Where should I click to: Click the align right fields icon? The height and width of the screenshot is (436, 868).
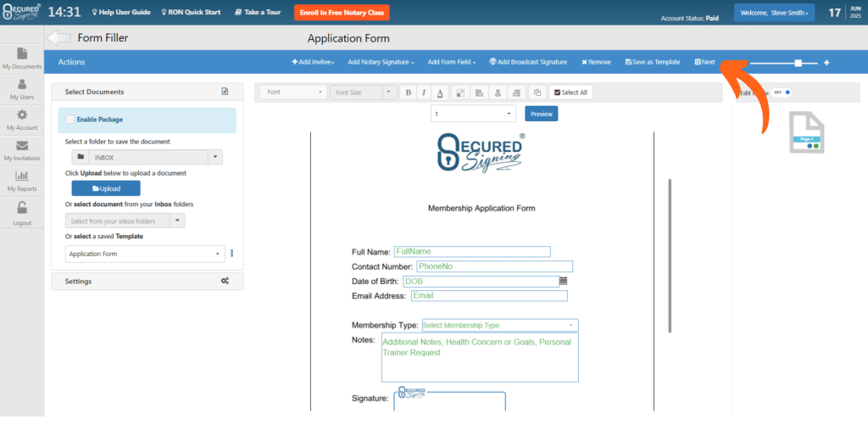516,92
